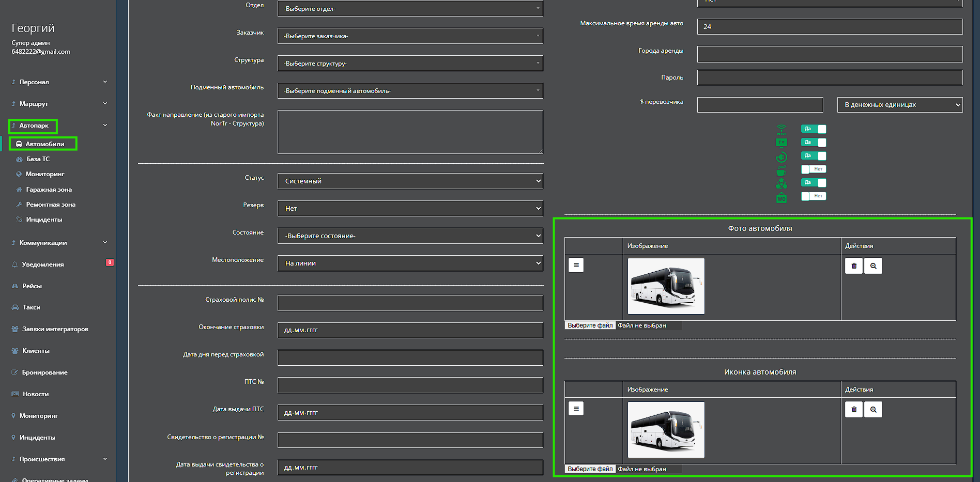Image resolution: width=980 pixels, height=482 pixels.
Task: Click the reorder handle in Иконка автомобиля row
Action: tap(576, 409)
